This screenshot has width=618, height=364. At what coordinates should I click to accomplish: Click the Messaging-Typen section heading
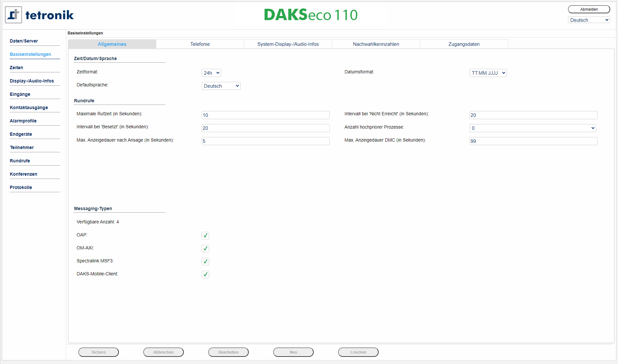pyautogui.click(x=93, y=208)
